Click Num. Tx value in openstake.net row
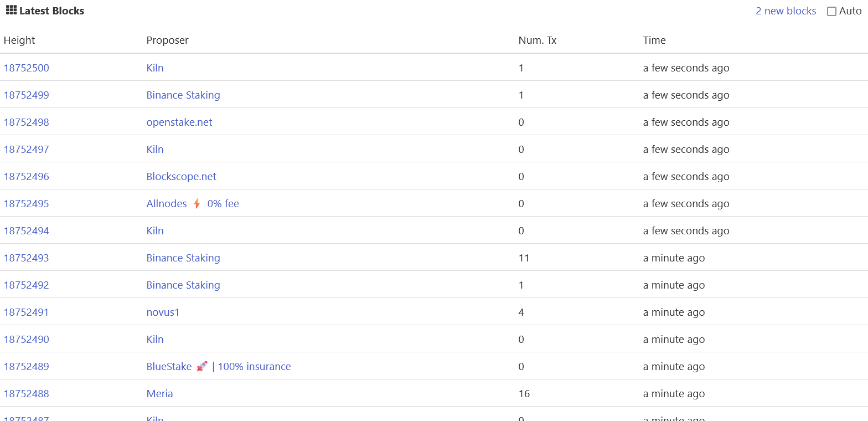The image size is (868, 421). click(521, 122)
